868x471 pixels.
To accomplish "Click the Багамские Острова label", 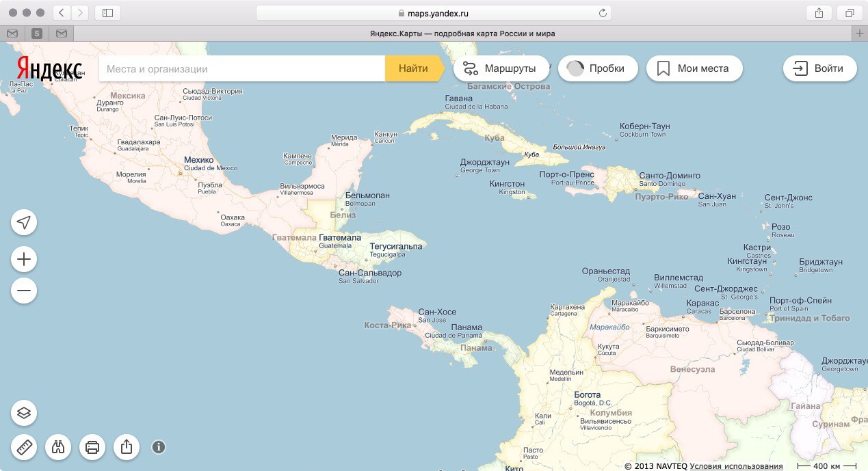I will pos(508,87).
